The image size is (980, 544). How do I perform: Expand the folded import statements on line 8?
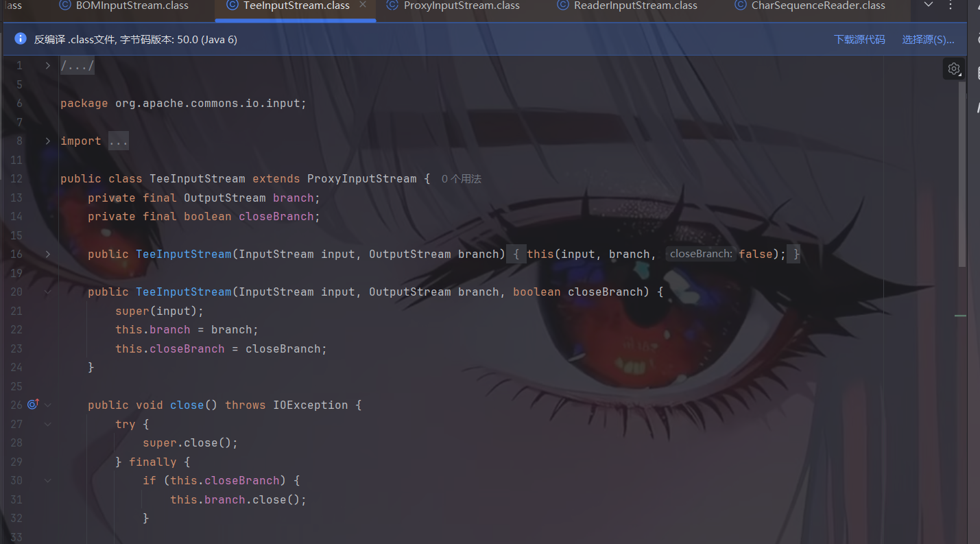[x=48, y=141]
